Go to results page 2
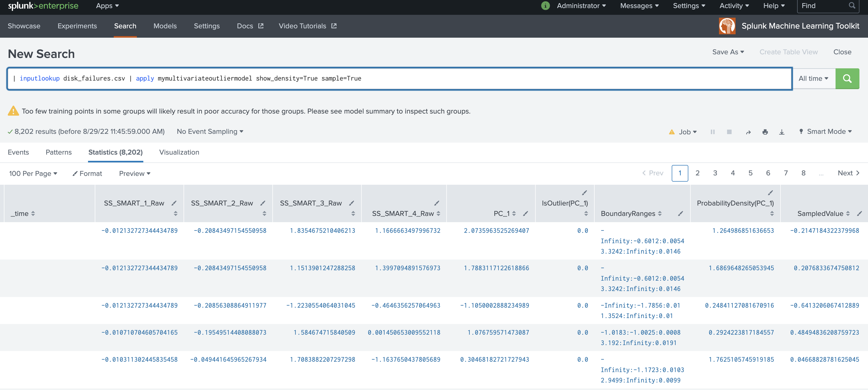Viewport: 868px width, 390px height. [697, 173]
